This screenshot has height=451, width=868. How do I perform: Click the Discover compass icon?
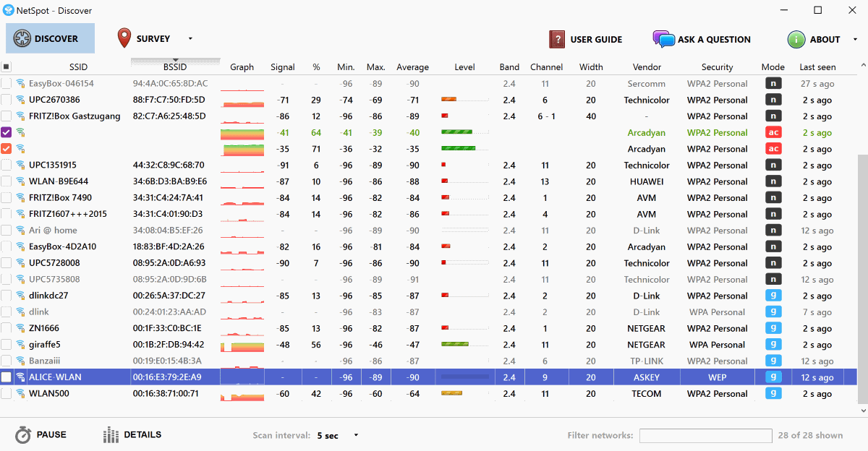tap(22, 38)
